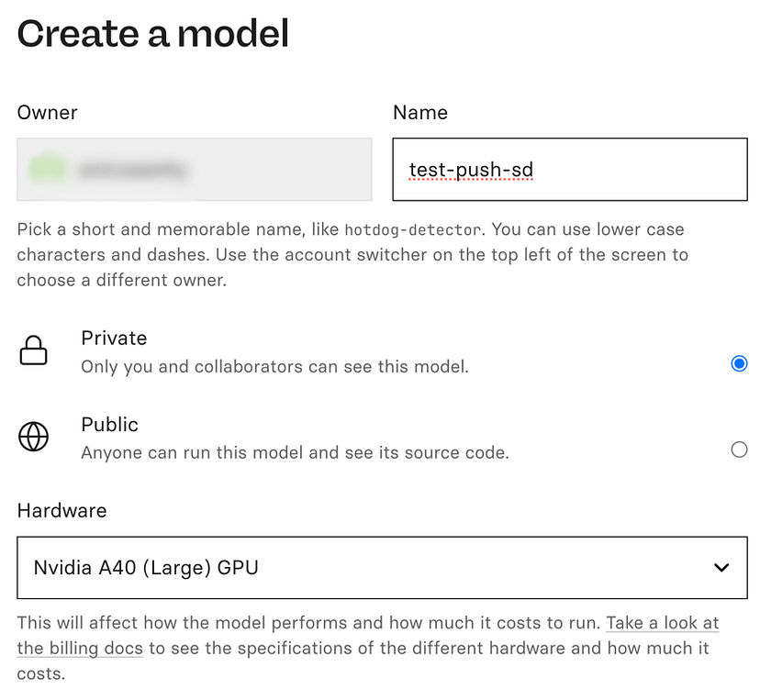Click the "Hardware" section label
This screenshot has height=700, width=771.
pyautogui.click(x=61, y=511)
